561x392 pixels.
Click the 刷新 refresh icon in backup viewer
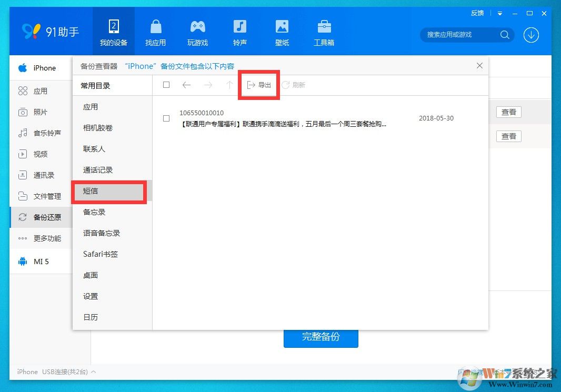tap(294, 85)
